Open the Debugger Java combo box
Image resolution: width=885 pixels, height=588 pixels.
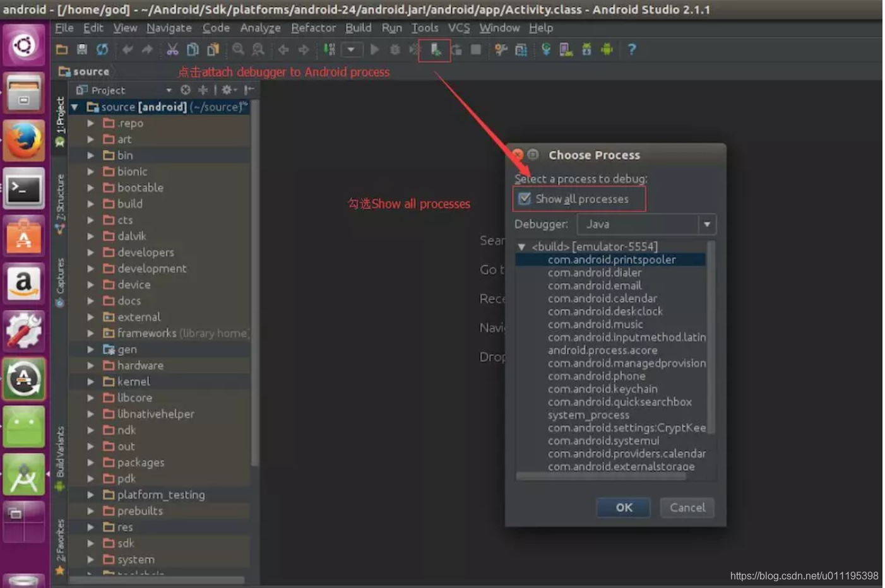click(x=646, y=224)
